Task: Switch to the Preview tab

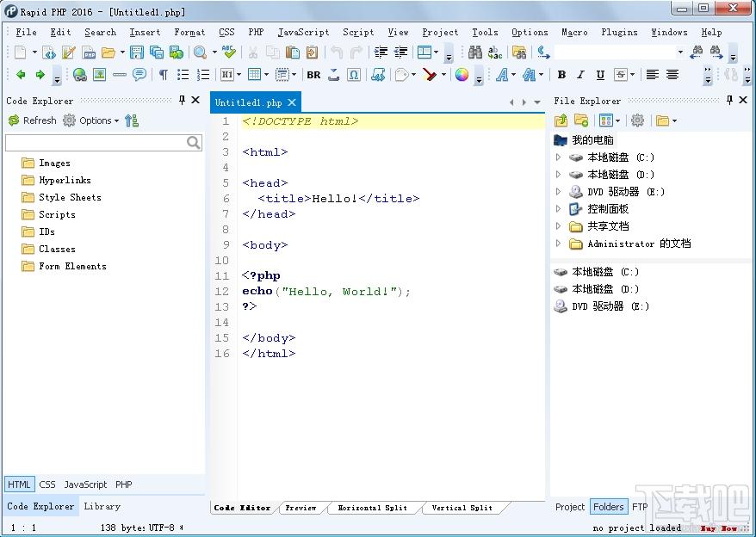Action: tap(301, 508)
